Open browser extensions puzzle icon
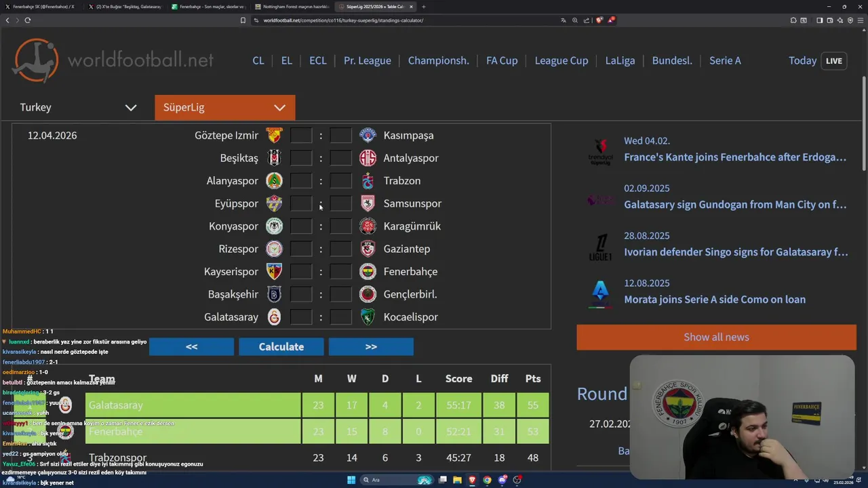This screenshot has height=488, width=868. click(793, 20)
